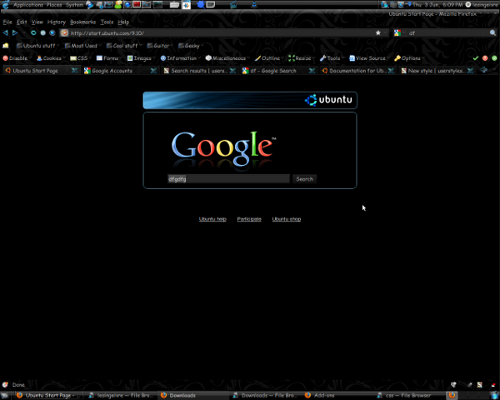The width and height of the screenshot is (500, 400).
Task: Open the Ubuntu stuff bookmarks folder
Action: 37,46
